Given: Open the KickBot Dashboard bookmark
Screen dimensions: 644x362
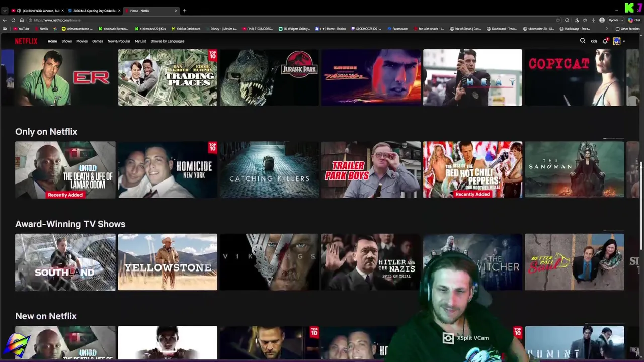Looking at the screenshot, I should click(x=186, y=29).
